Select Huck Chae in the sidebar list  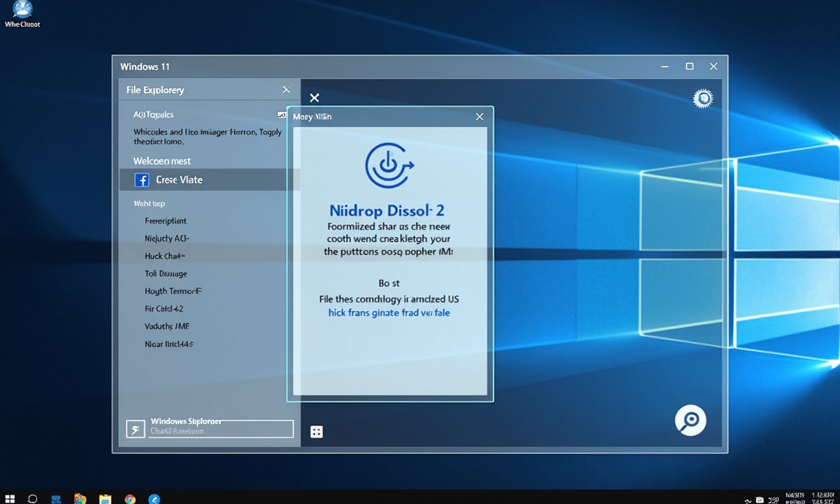(x=165, y=256)
